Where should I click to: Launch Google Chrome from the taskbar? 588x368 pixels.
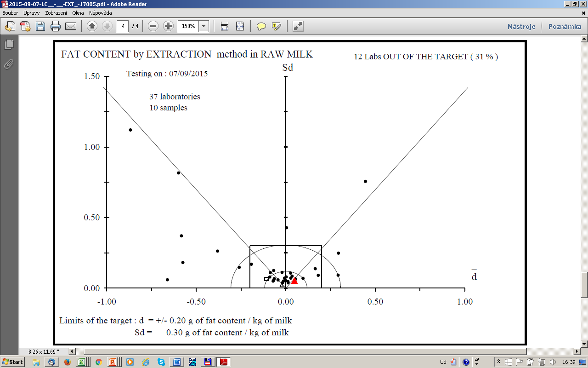tap(98, 362)
